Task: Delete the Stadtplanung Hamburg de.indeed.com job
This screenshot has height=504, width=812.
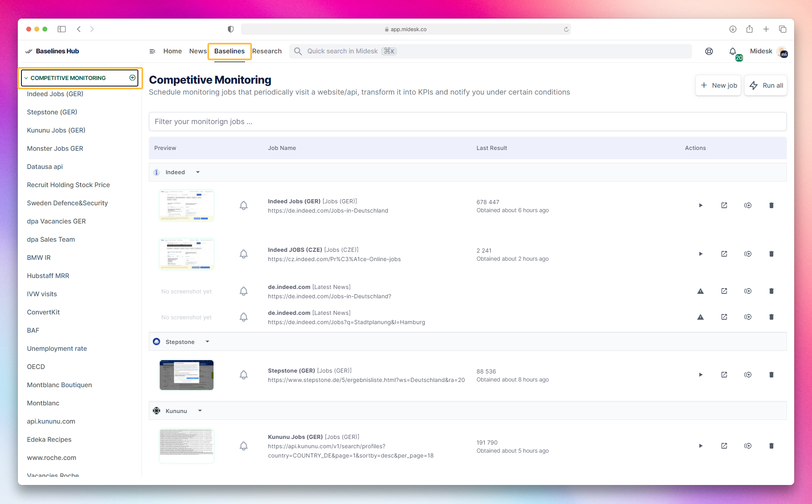Action: click(772, 317)
